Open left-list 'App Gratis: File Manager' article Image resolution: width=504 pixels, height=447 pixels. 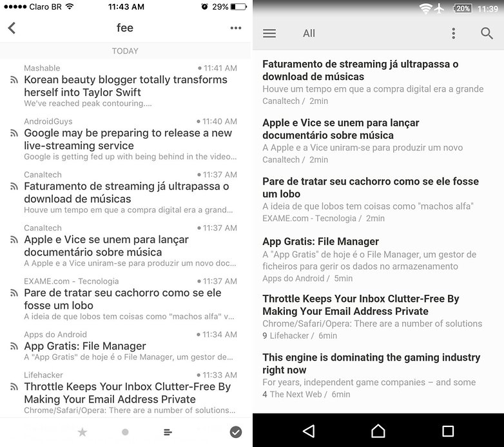[85, 346]
